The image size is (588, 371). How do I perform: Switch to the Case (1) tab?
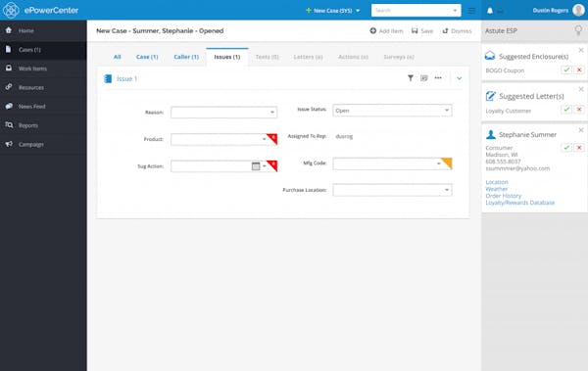click(x=147, y=57)
